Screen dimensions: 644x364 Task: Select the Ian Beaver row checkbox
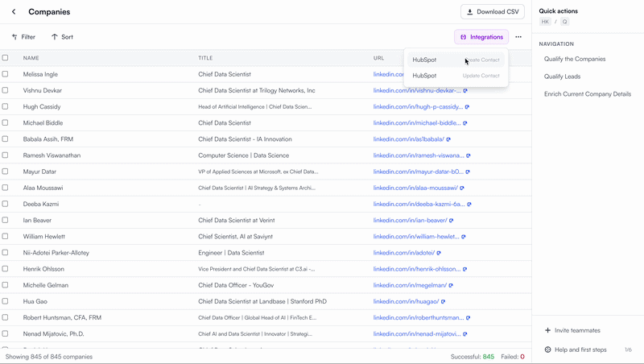click(5, 220)
